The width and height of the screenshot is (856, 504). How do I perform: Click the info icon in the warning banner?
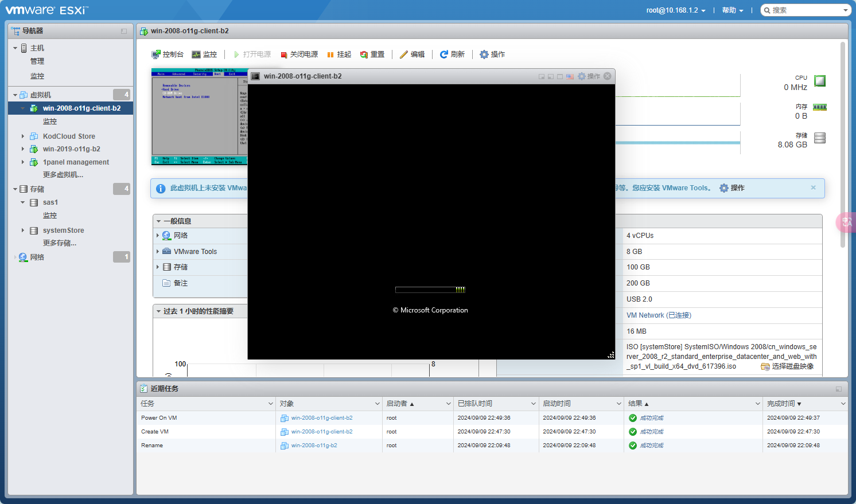[161, 188]
